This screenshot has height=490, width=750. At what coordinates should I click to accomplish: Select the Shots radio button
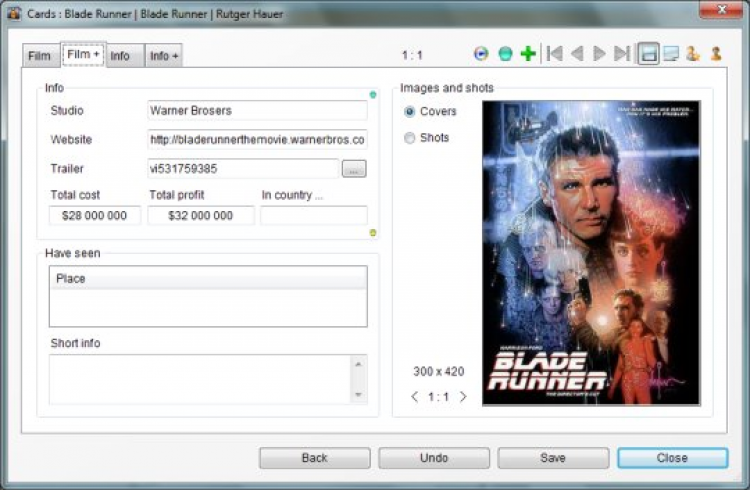409,138
